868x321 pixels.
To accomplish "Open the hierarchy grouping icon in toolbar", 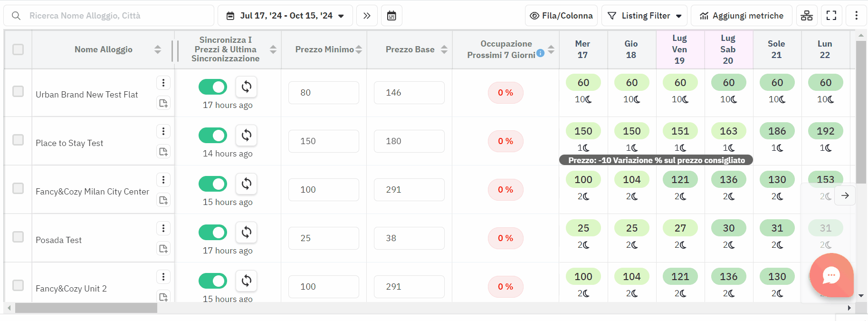I will (x=807, y=16).
